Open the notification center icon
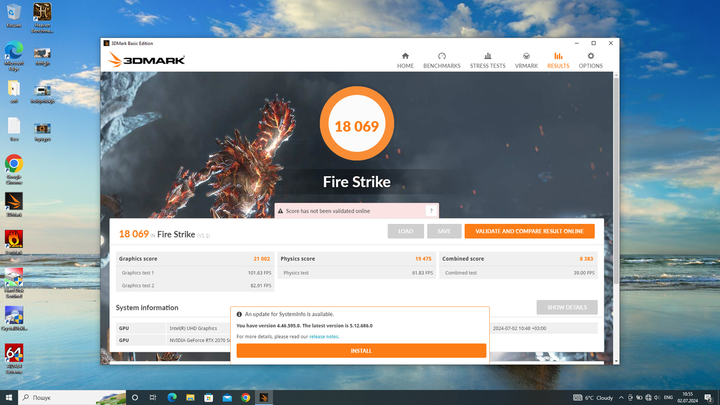 709,398
